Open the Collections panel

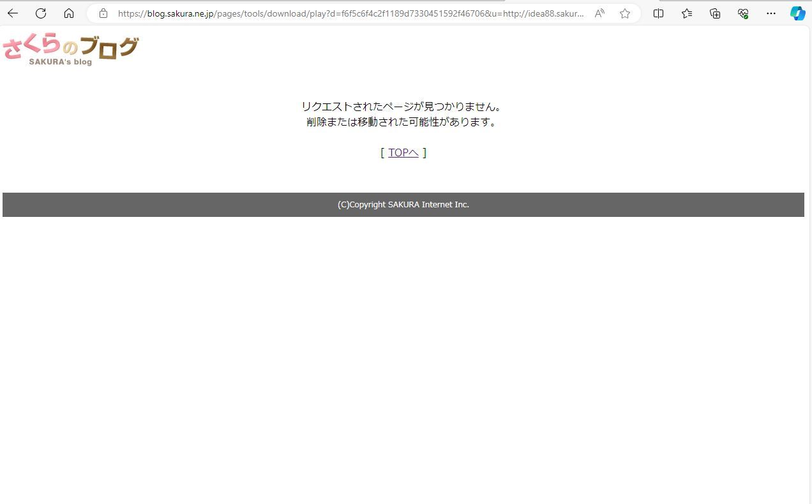tap(715, 13)
